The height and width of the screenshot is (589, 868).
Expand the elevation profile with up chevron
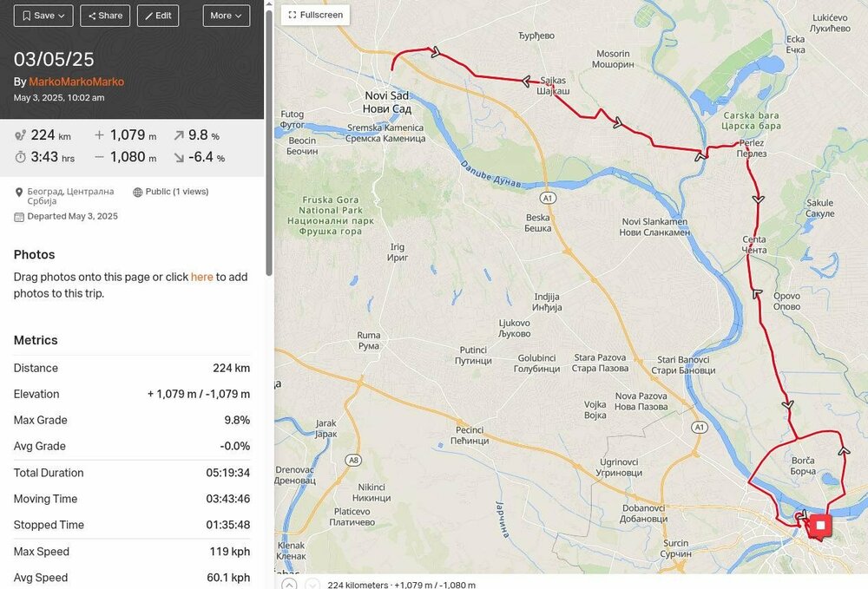pos(289,584)
